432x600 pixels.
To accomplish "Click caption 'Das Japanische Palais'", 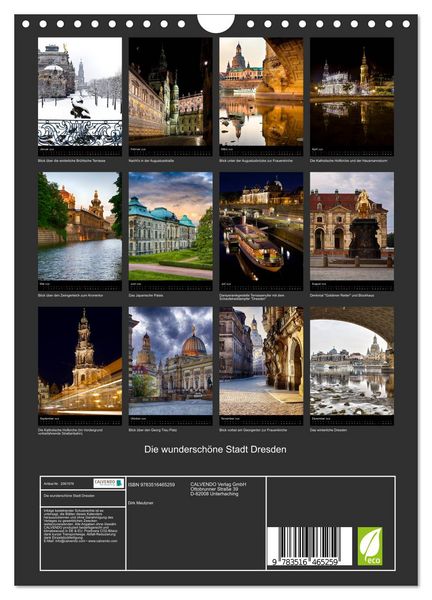I will coord(146,295).
